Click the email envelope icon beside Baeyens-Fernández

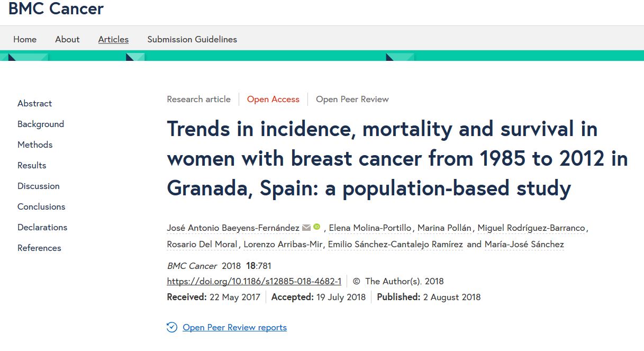click(x=306, y=228)
